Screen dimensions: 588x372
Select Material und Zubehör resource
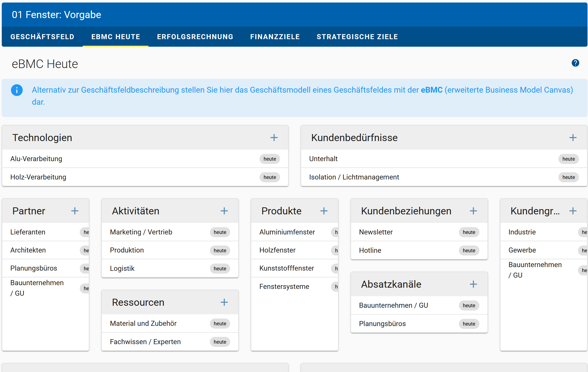[x=170, y=324]
